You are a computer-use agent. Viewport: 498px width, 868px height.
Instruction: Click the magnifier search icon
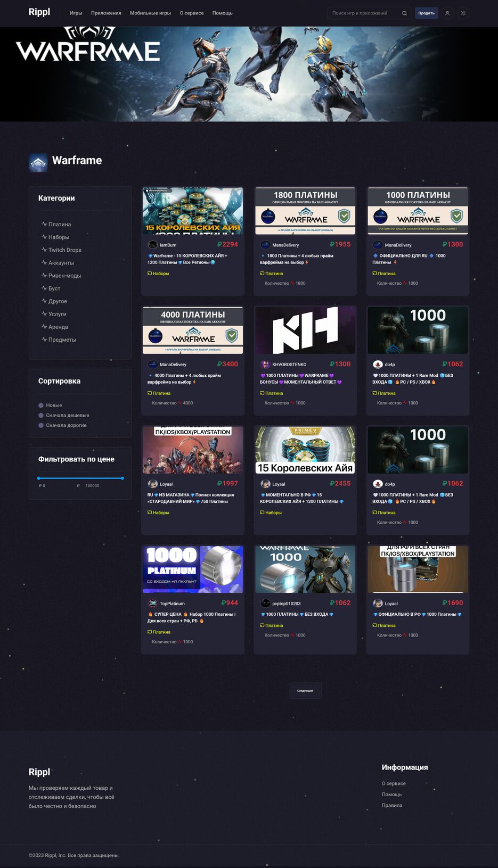404,13
